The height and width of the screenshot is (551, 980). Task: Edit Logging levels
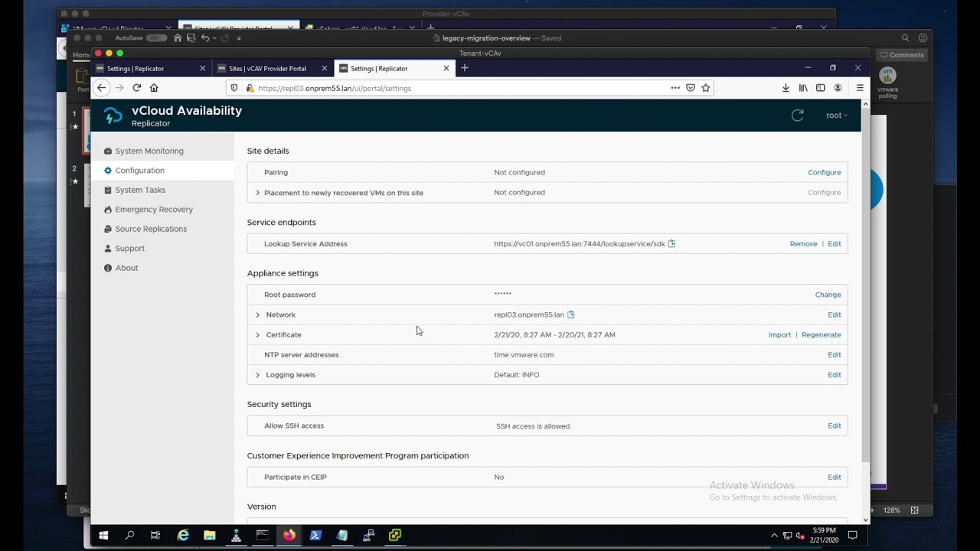835,375
